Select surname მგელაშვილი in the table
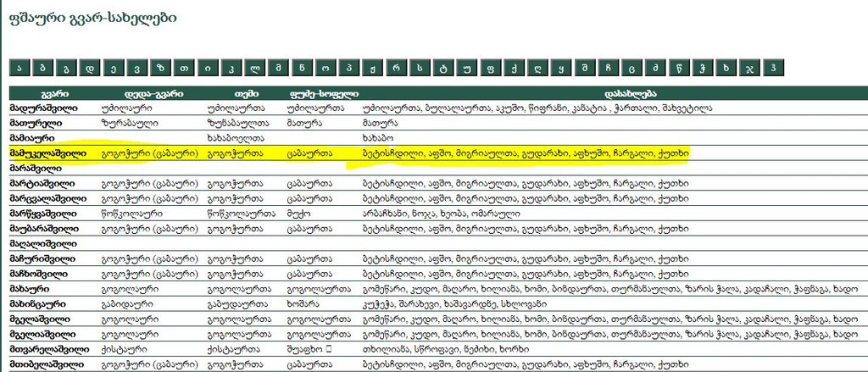Image resolution: width=868 pixels, height=372 pixels. (39, 319)
